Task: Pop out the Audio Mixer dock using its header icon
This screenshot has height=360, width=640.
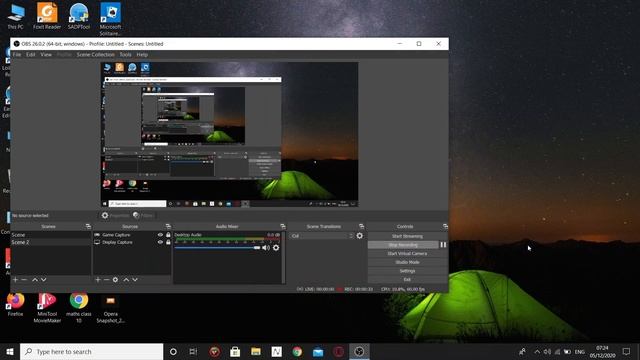Action: tap(283, 226)
